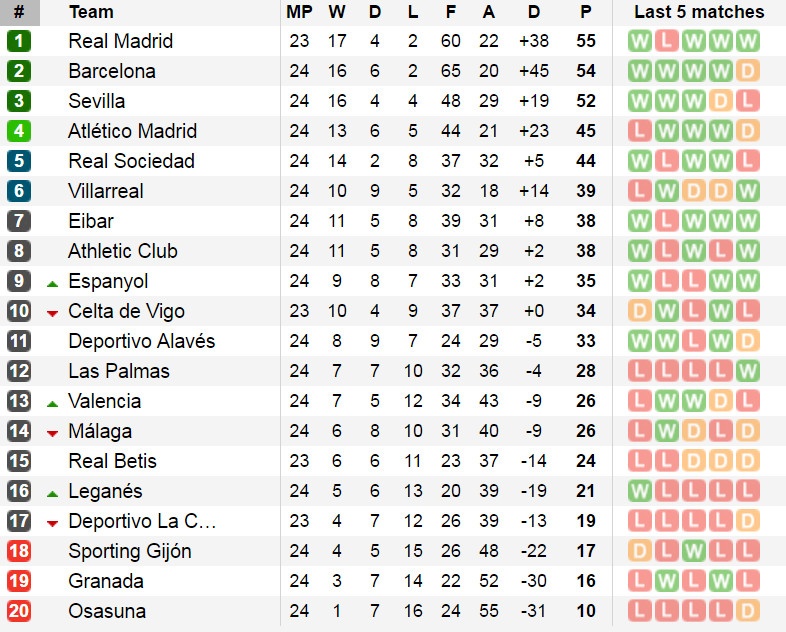Click Atlético Madrid's light green rank 4 badge
The height and width of the screenshot is (632, 786).
click(x=19, y=131)
